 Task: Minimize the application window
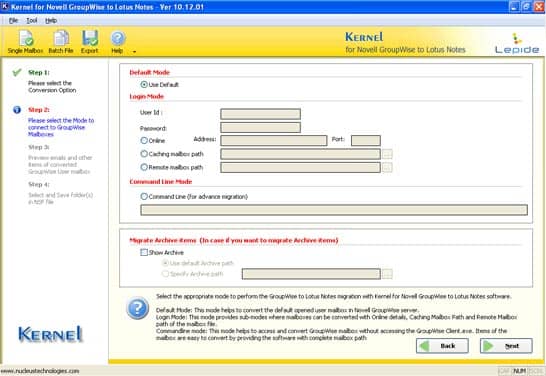(x=514, y=7)
